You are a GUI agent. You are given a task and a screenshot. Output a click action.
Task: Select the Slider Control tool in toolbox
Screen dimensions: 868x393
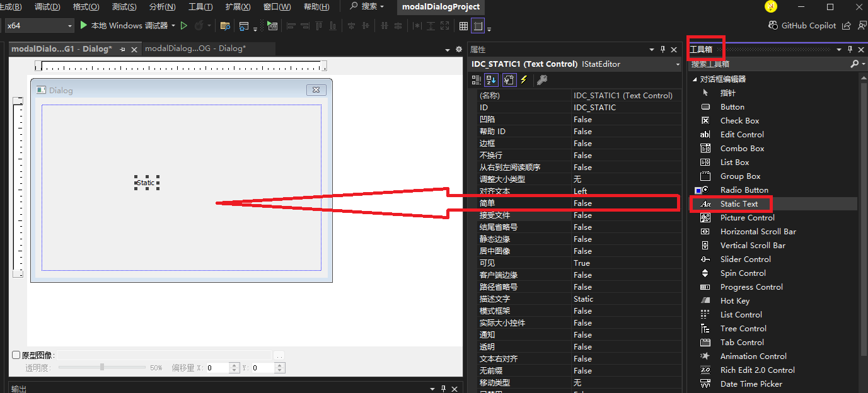pos(743,259)
